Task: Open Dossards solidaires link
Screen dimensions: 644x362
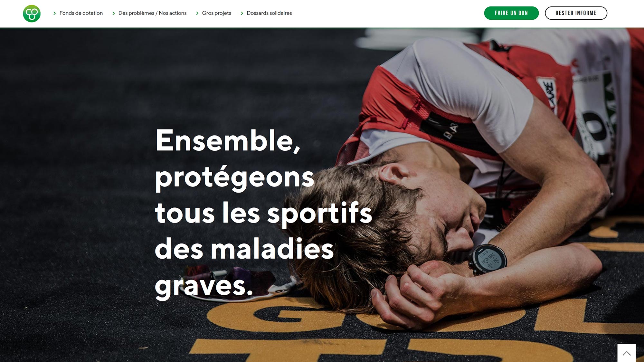Action: (x=269, y=13)
